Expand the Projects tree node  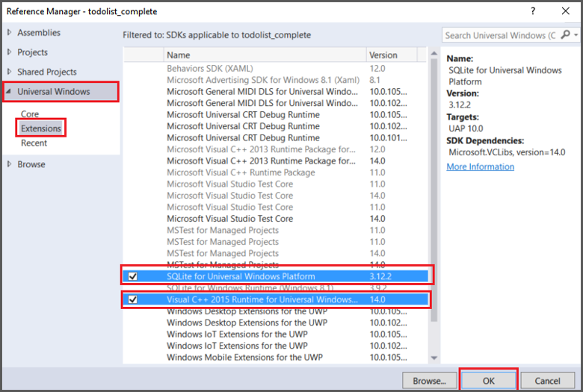click(9, 52)
